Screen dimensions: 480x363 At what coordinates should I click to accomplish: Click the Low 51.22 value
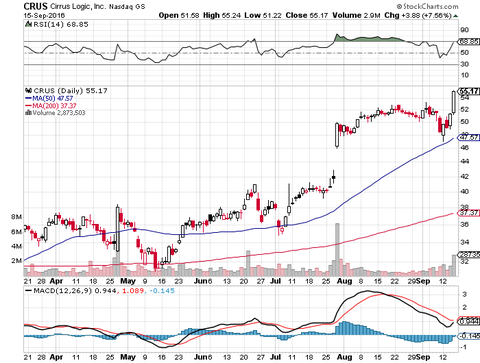pyautogui.click(x=263, y=15)
